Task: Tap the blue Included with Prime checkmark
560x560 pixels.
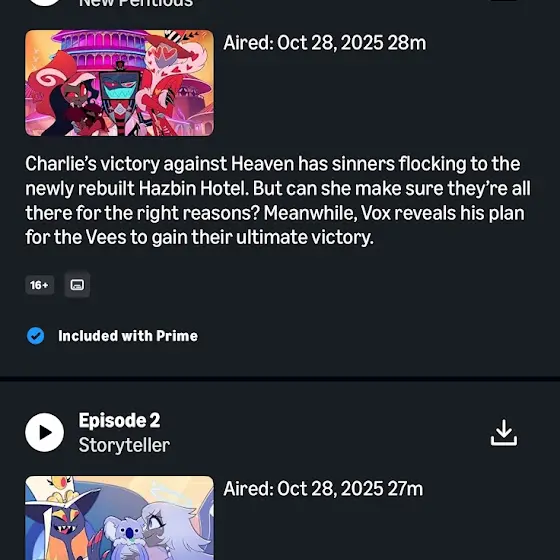Action: click(x=36, y=336)
